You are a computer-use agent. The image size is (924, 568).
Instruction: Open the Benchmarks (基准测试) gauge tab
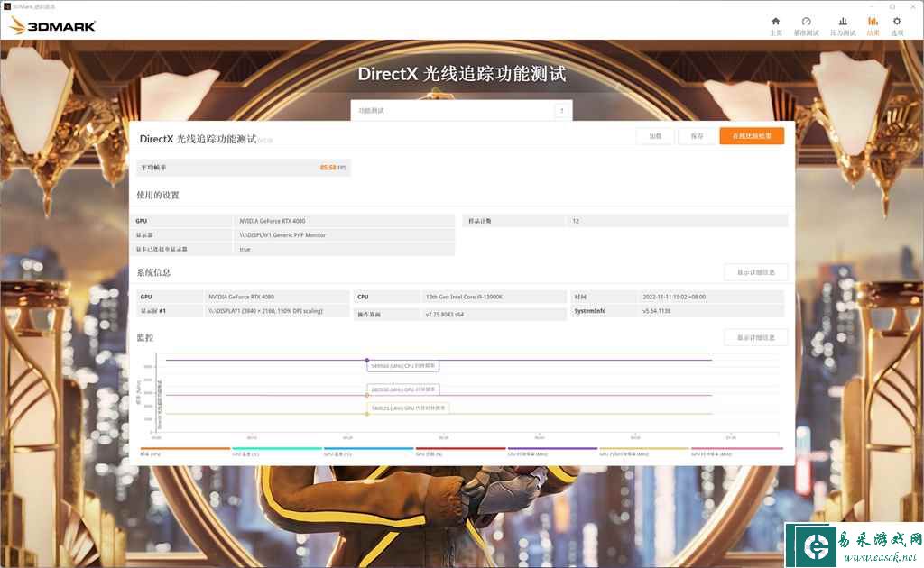click(806, 26)
